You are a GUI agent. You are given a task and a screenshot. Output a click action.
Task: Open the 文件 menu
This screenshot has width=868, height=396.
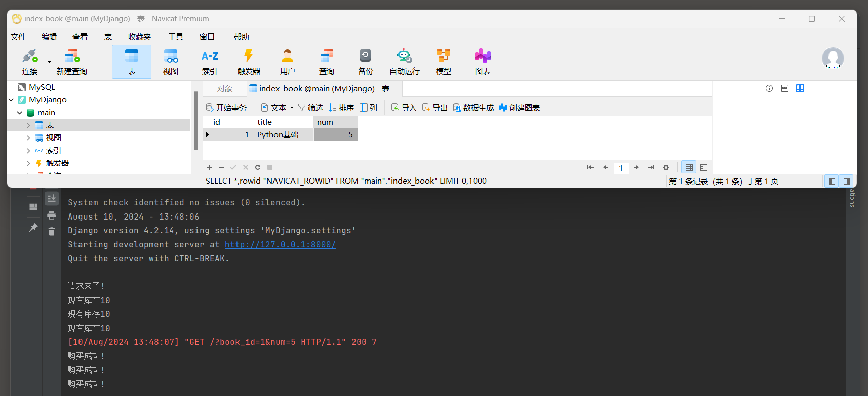coord(18,37)
